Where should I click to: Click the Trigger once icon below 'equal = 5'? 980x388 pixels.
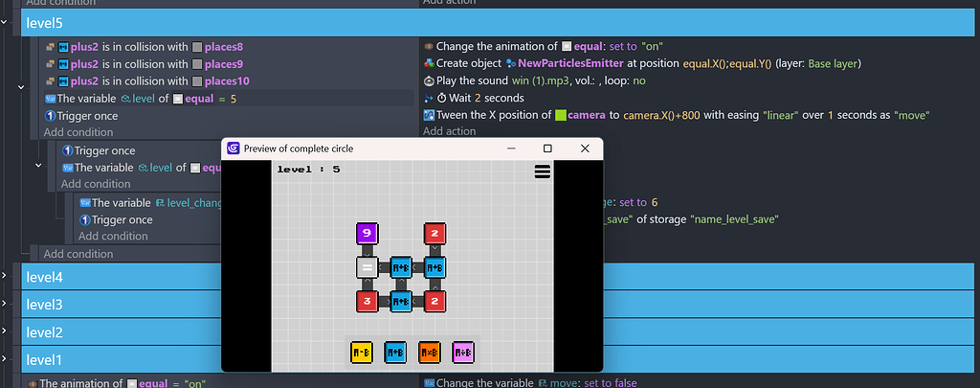click(x=51, y=116)
